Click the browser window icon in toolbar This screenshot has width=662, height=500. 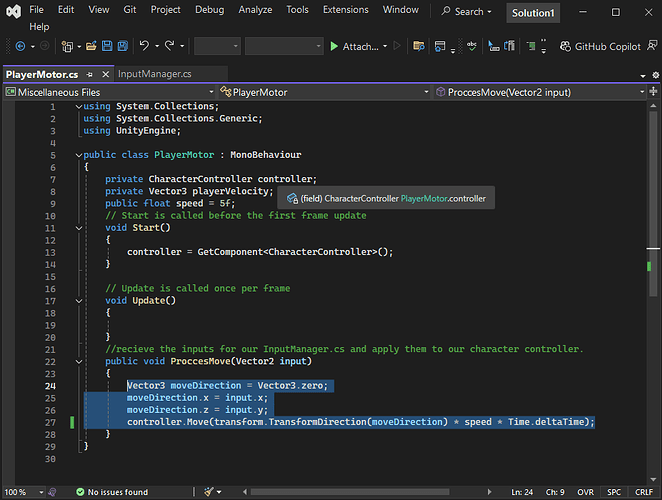440,46
